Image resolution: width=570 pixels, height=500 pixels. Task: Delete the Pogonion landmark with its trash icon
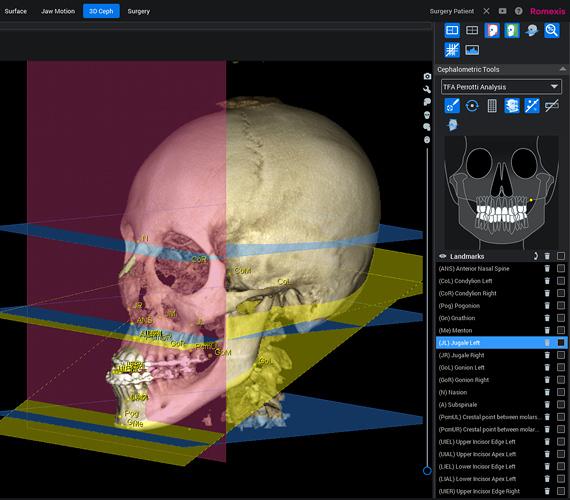[x=547, y=305]
